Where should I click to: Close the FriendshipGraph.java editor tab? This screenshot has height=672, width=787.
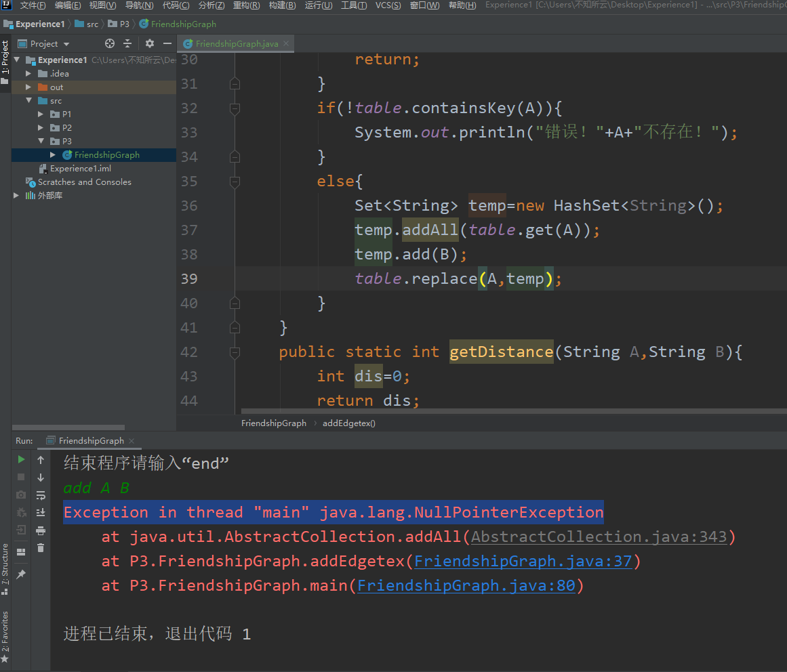click(x=286, y=43)
